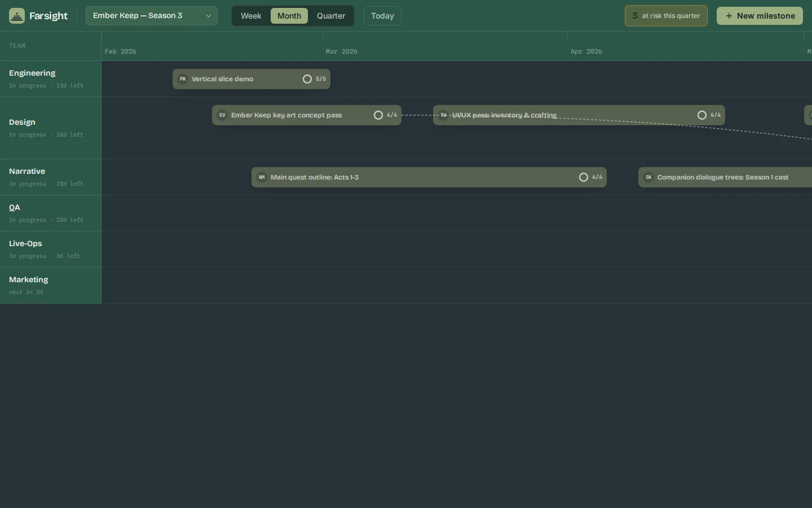
Task: Click the 5/5 count on Vertical slice demo
Action: pos(321,79)
